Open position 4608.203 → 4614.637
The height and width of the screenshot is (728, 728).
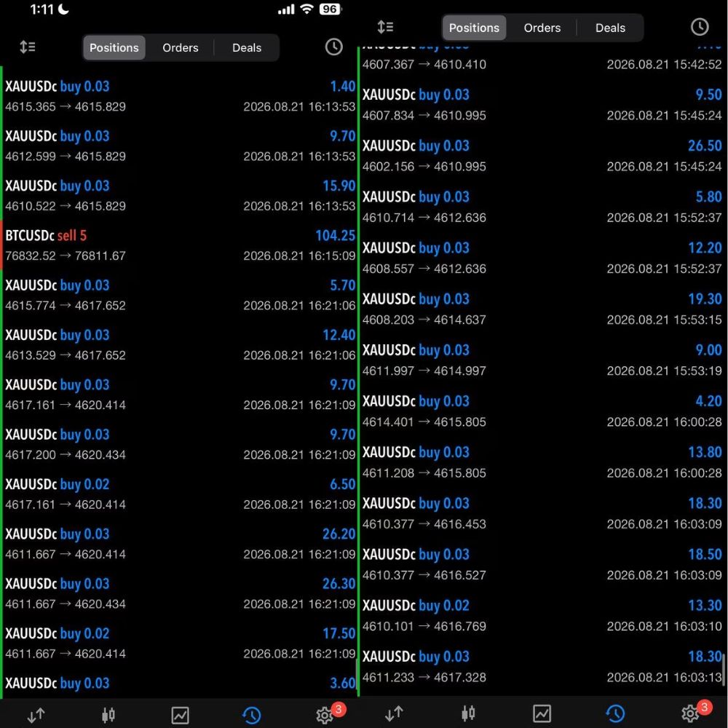tap(543, 309)
